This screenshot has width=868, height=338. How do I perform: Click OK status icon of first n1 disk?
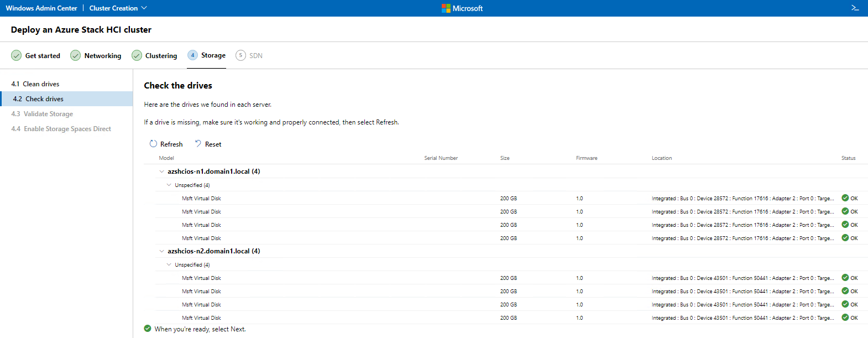click(x=845, y=198)
